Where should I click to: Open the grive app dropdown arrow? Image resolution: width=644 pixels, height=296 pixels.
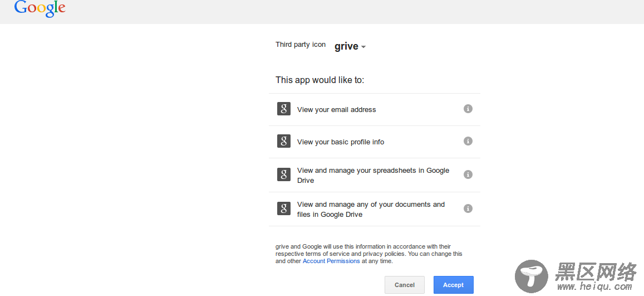(x=363, y=47)
